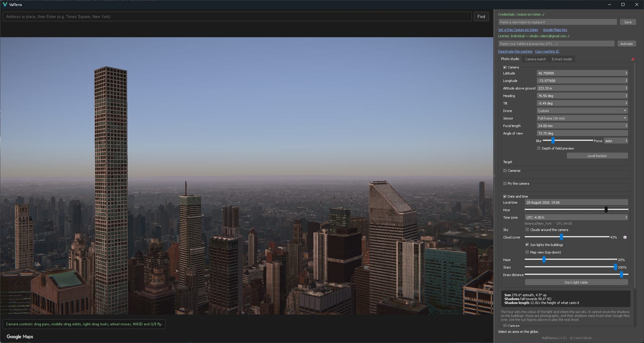
Task: Click the Focal length spinner arrows
Action: tap(626, 126)
